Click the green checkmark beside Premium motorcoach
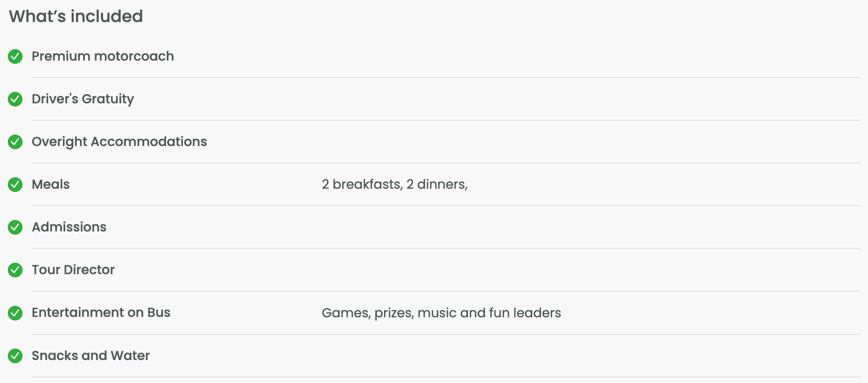The image size is (868, 383). click(15, 56)
